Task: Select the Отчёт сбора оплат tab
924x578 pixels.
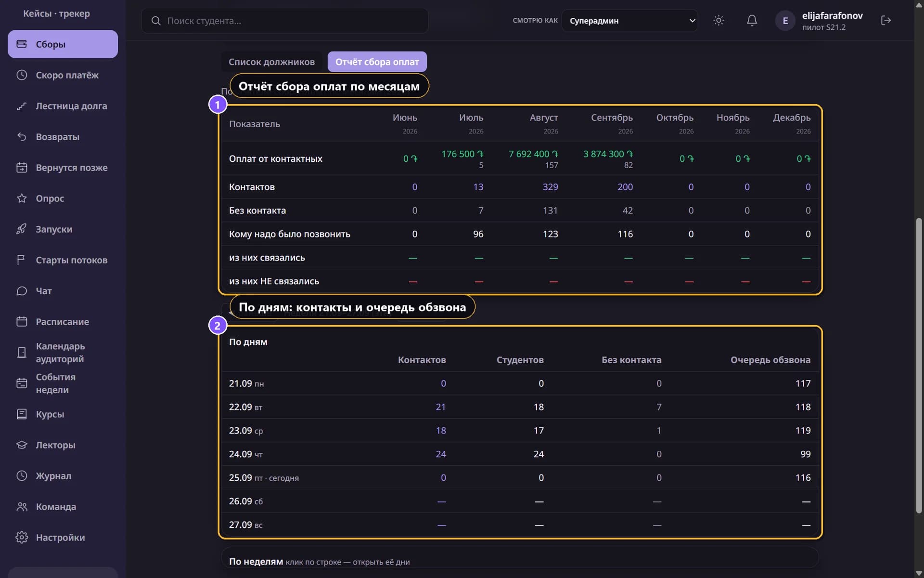Action: 377,62
